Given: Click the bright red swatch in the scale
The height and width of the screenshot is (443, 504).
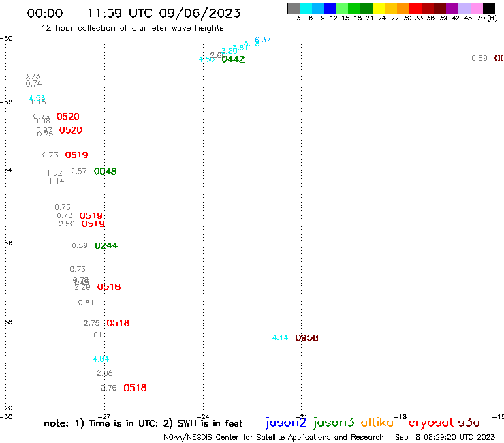Looking at the screenshot, I should point(415,8).
